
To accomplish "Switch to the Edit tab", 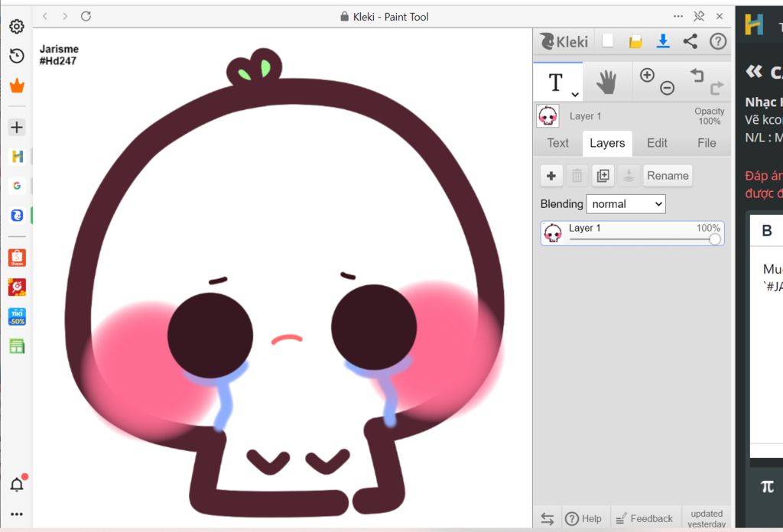I will [x=657, y=143].
